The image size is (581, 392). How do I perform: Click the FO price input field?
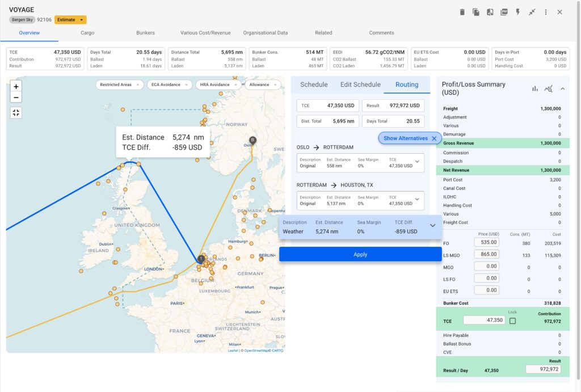click(487, 242)
